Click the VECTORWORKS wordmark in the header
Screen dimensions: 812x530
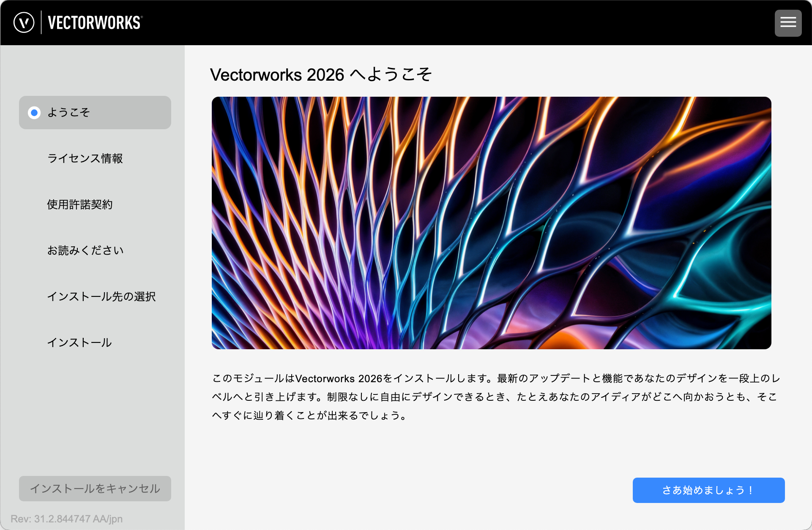coord(94,23)
